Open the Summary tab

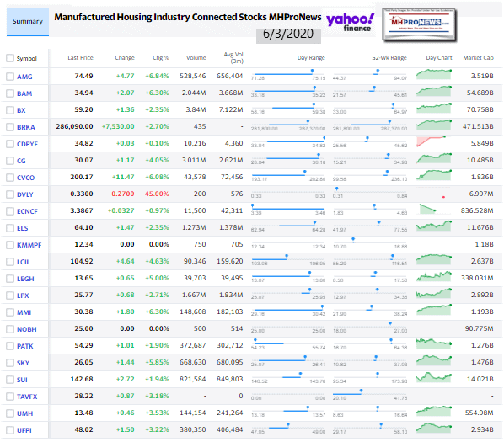(28, 22)
